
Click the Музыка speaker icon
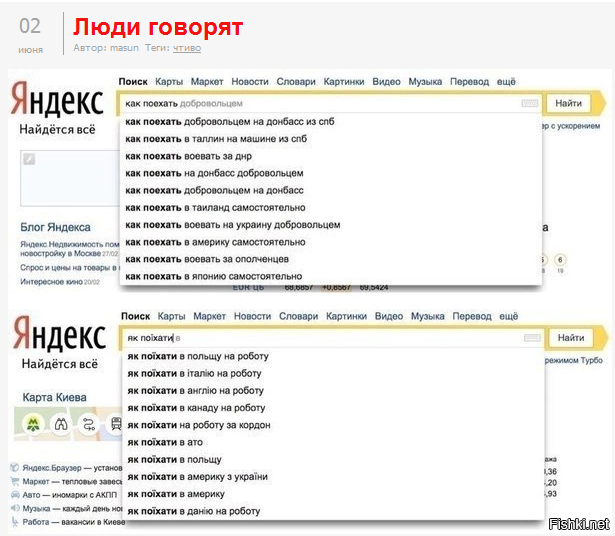coord(15,508)
